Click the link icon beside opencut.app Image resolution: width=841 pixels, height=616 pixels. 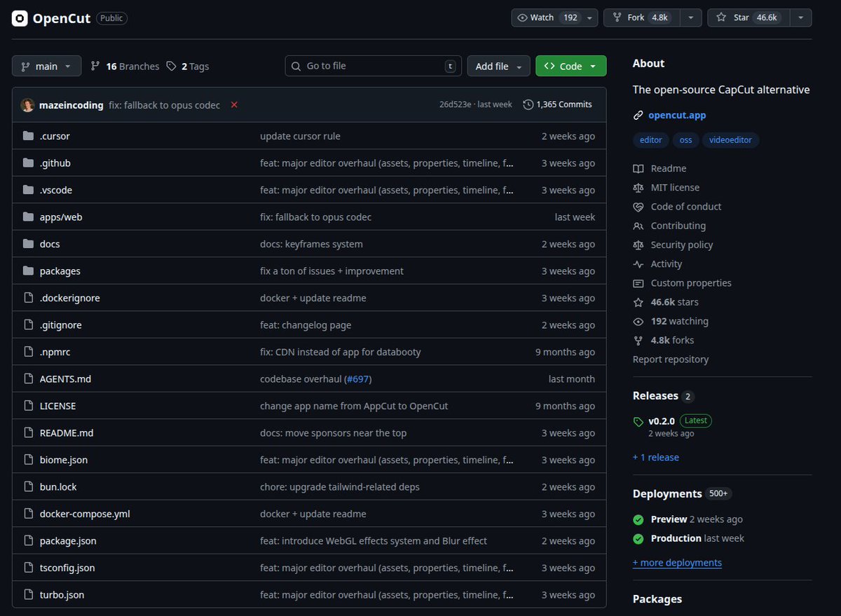[638, 115]
